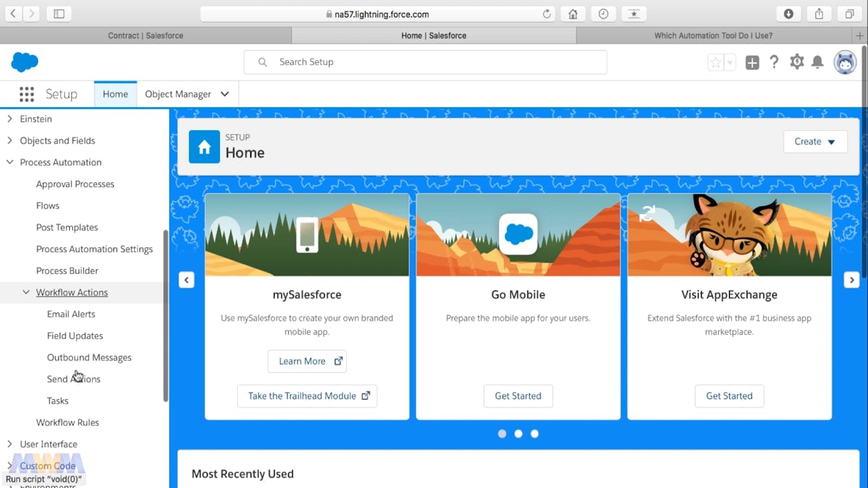Open the user avatar profile menu
Screen dimensions: 868x488
[845, 62]
